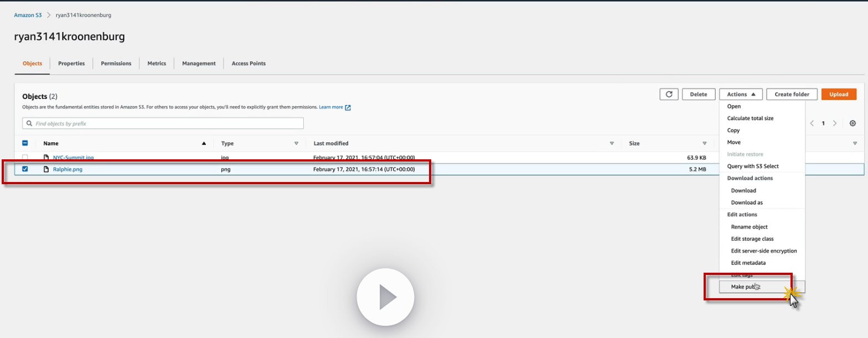
Task: Open the NYC-Summit.jpg object link
Action: [73, 158]
